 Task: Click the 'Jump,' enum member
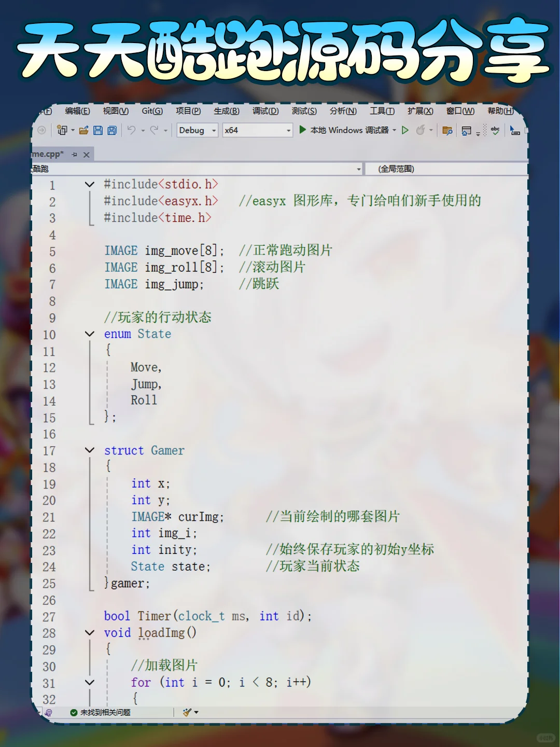pyautogui.click(x=146, y=384)
